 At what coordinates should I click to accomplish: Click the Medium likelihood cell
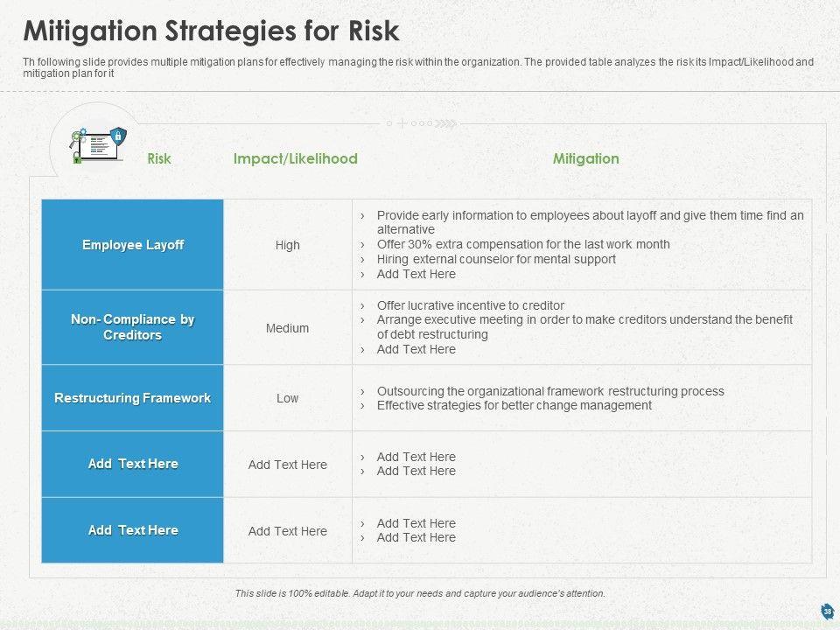coord(288,328)
